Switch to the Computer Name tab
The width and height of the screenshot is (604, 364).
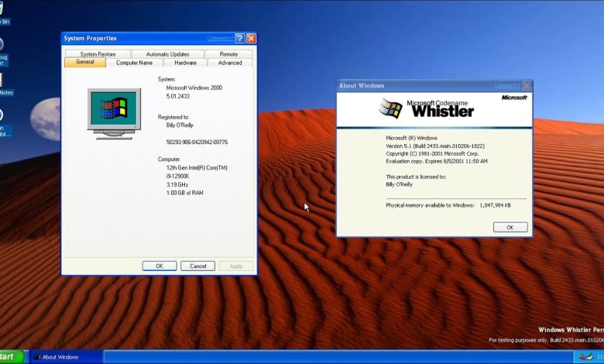click(x=135, y=63)
